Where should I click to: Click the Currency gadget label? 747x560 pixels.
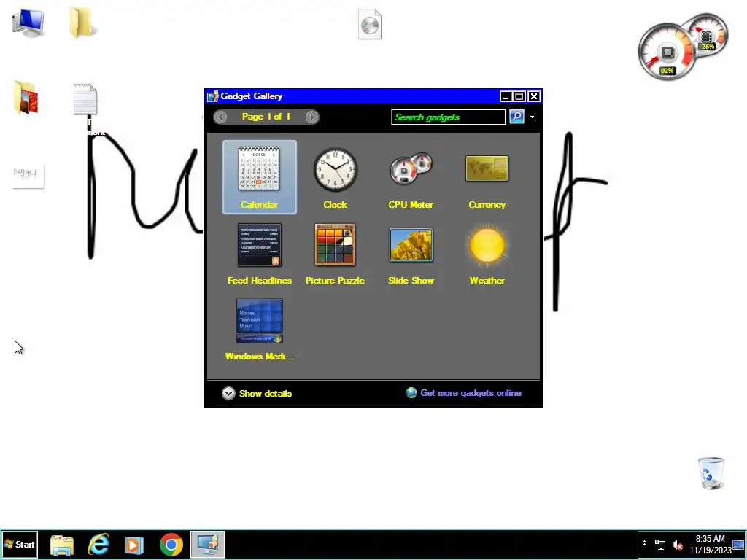pos(487,205)
